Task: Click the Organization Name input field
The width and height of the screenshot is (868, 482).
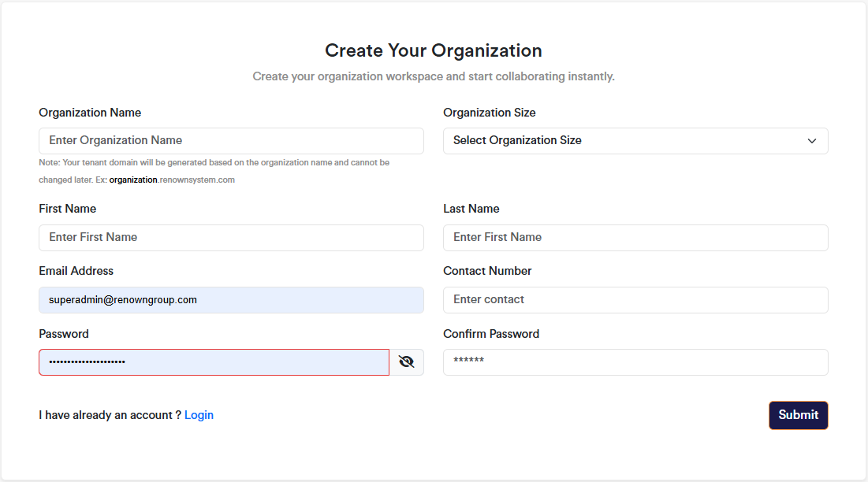Action: [x=231, y=141]
